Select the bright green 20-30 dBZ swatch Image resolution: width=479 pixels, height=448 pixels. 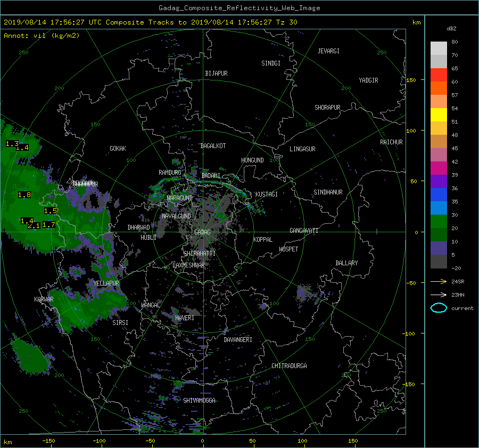point(439,222)
